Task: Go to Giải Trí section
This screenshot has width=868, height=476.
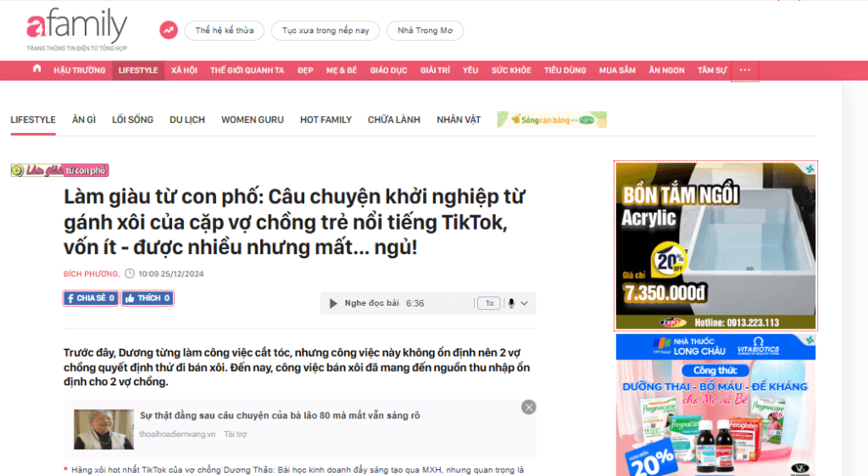Action: (435, 70)
